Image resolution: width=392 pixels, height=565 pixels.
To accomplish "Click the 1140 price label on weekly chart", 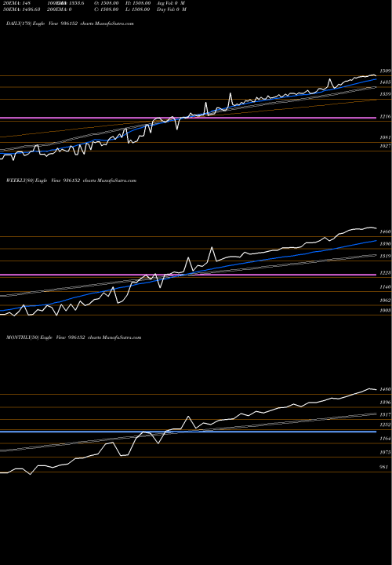I will (x=385, y=287).
